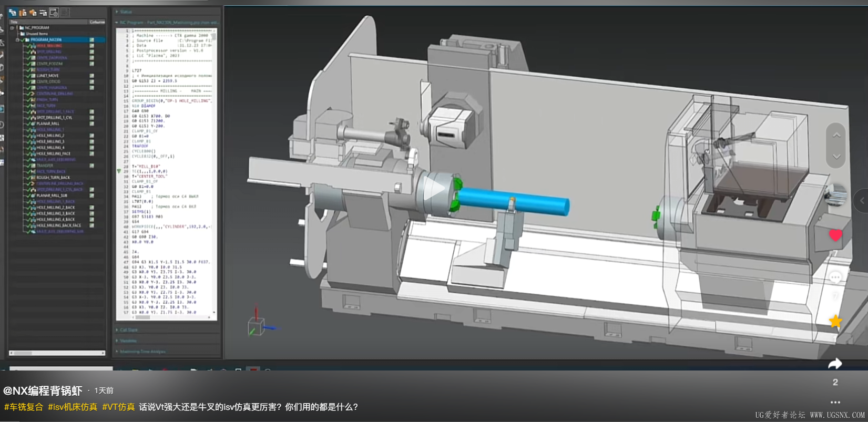Click the toolpath status icon in CENTR_PODZIM row
This screenshot has height=422, width=868.
[x=91, y=64]
